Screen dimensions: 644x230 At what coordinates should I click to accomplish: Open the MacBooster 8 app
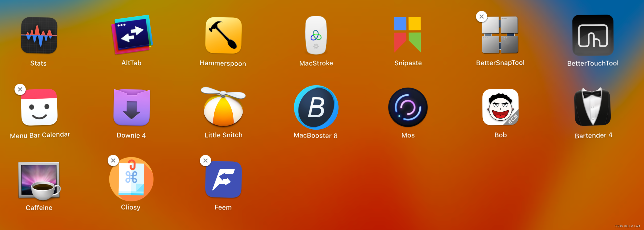316,107
